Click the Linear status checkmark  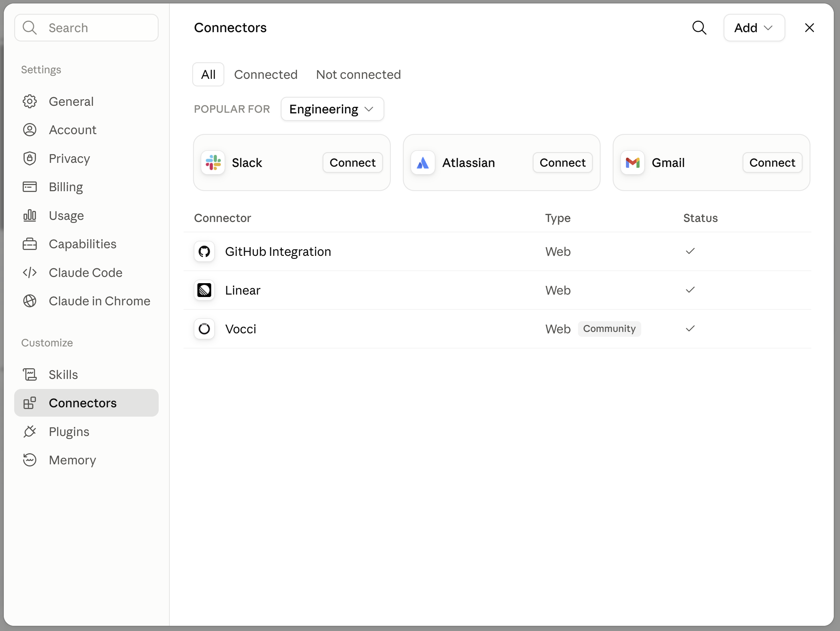(690, 290)
